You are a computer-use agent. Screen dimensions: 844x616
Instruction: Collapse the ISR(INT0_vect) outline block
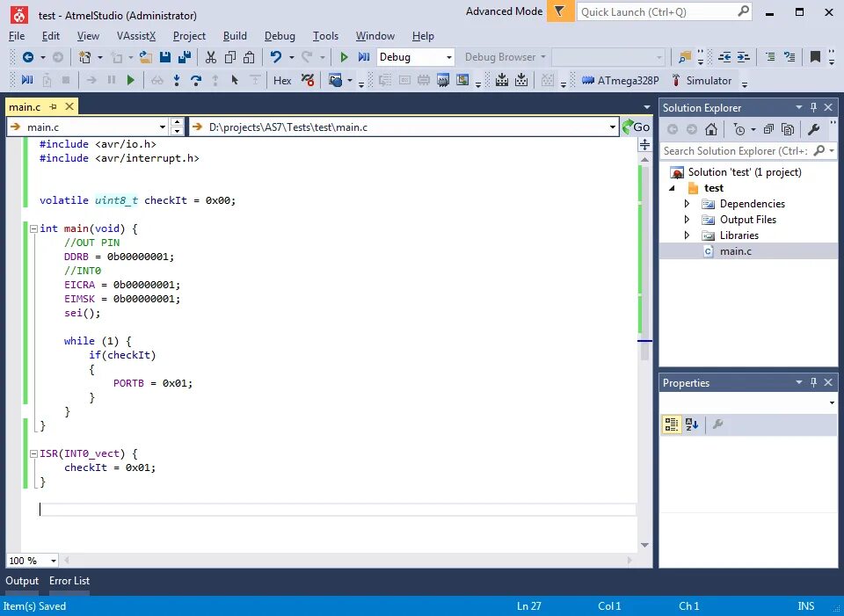[x=33, y=453]
